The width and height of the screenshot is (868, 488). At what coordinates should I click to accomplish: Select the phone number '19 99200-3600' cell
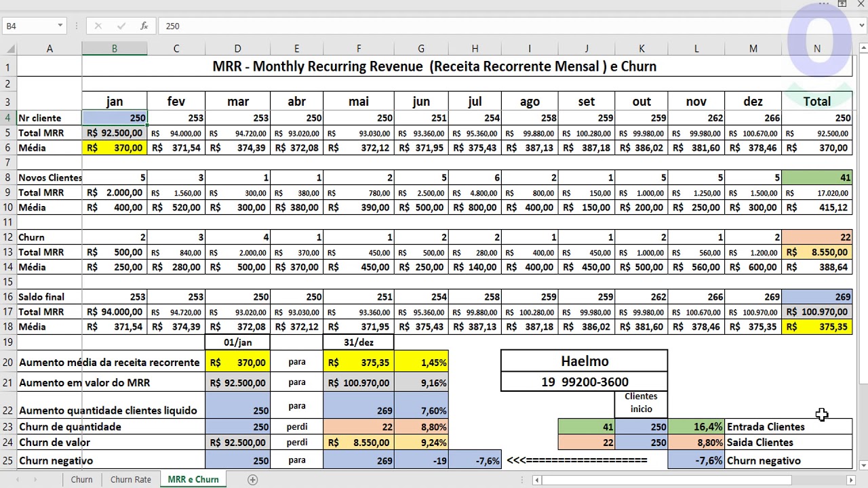585,382
